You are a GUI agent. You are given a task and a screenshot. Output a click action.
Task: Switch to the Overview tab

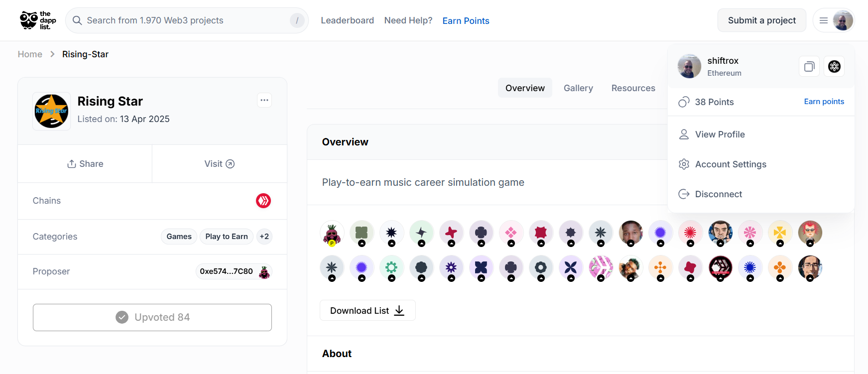525,88
